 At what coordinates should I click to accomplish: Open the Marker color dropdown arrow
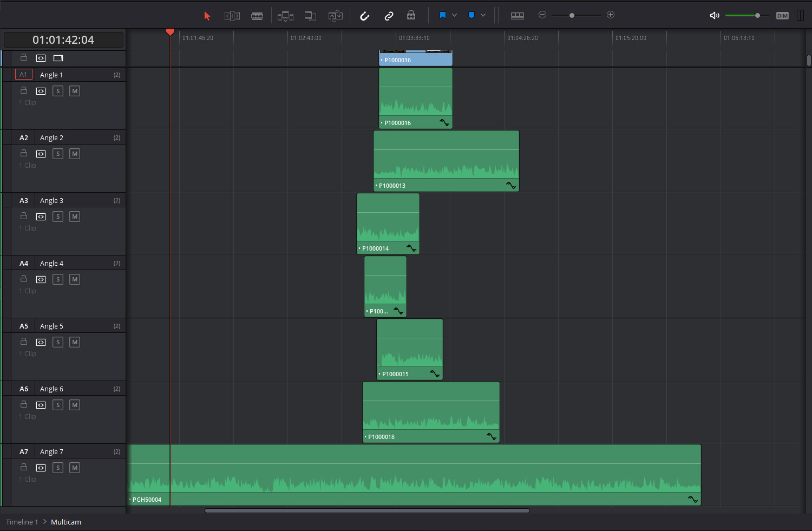[483, 15]
